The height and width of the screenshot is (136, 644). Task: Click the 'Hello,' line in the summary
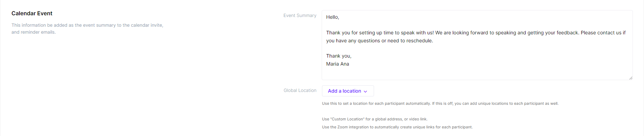click(x=332, y=17)
